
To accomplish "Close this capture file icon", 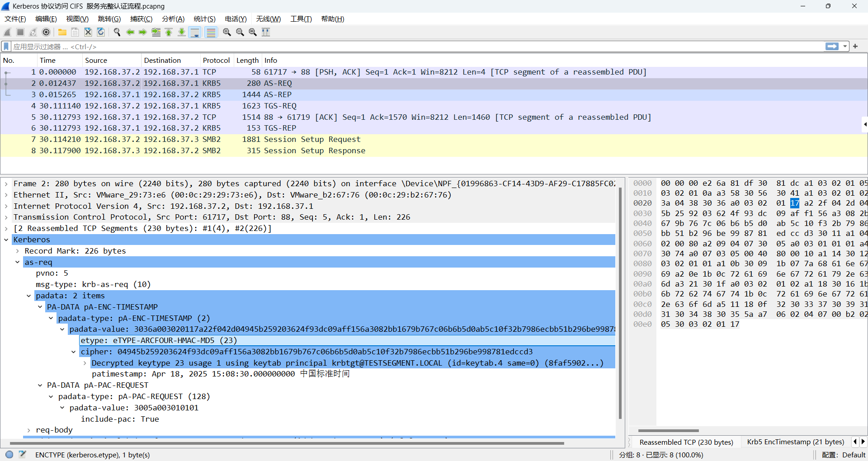I will (x=88, y=32).
